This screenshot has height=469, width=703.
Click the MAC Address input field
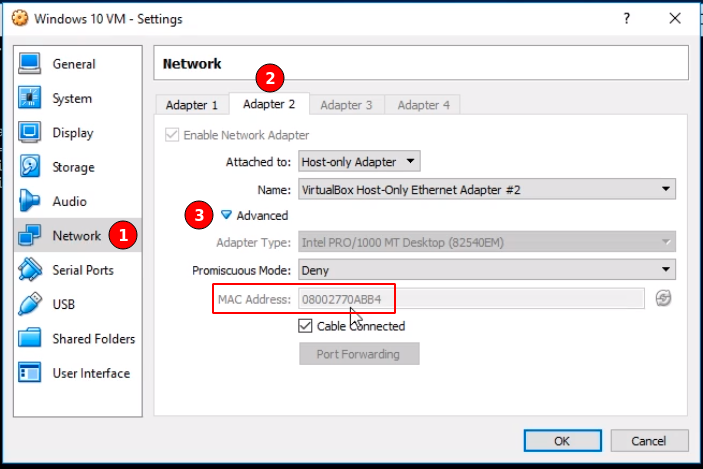click(470, 298)
